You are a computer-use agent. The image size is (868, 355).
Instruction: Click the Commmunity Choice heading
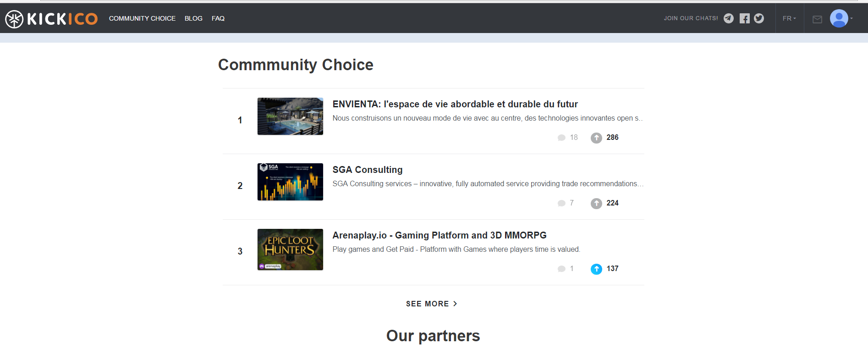[x=296, y=65]
